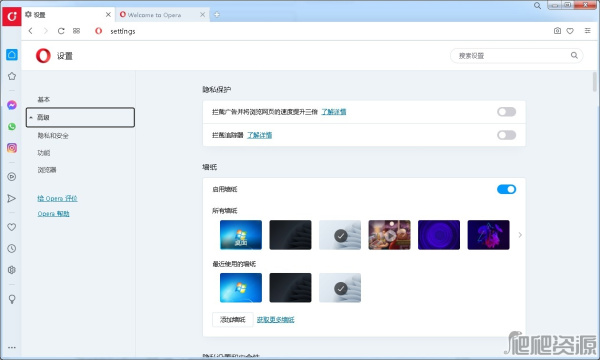The width and height of the screenshot is (600, 360).
Task: Open the History clock icon in sidebar
Action: coord(12,248)
